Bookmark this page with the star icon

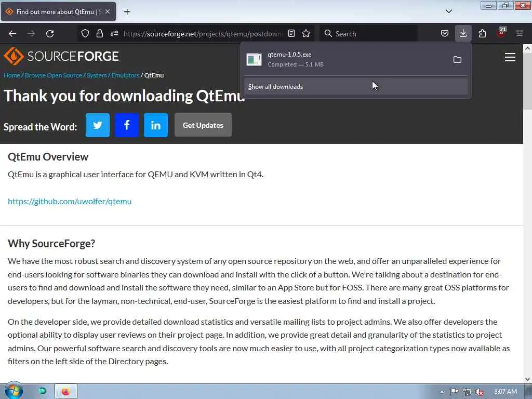[306, 33]
